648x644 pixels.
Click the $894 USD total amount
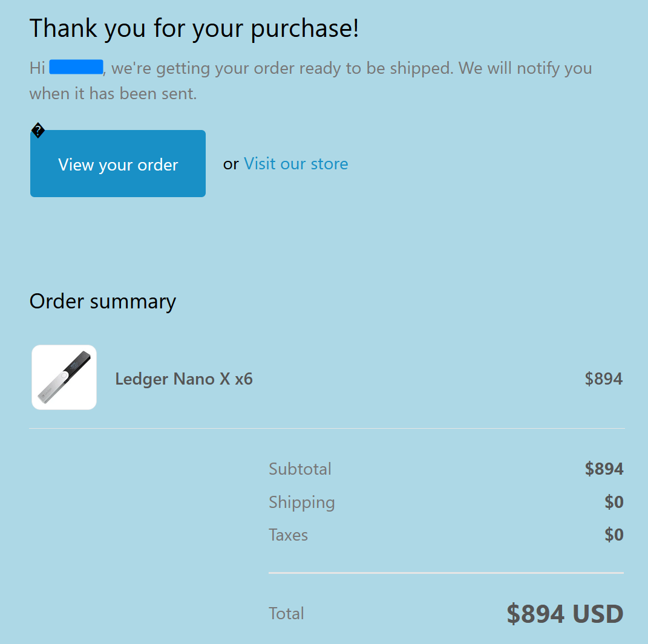click(x=565, y=614)
